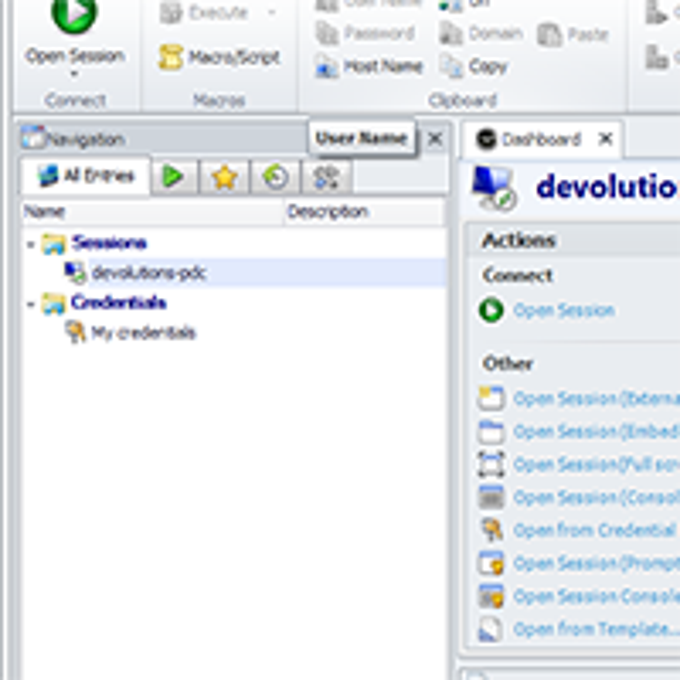Close the Navigation panel
The image size is (680, 680).
tap(435, 139)
